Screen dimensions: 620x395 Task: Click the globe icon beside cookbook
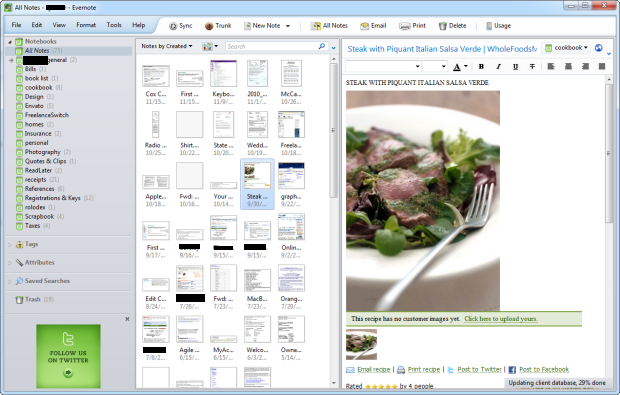[x=599, y=48]
